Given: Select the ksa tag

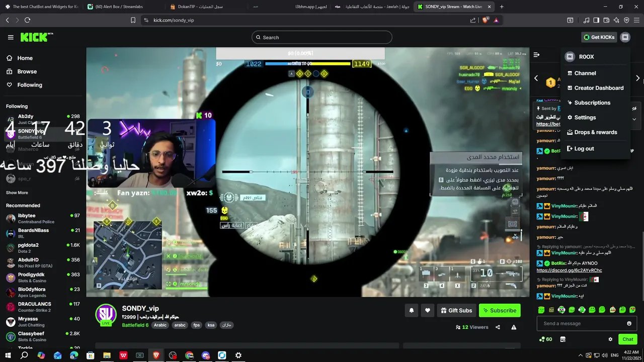Looking at the screenshot, I should [211, 325].
